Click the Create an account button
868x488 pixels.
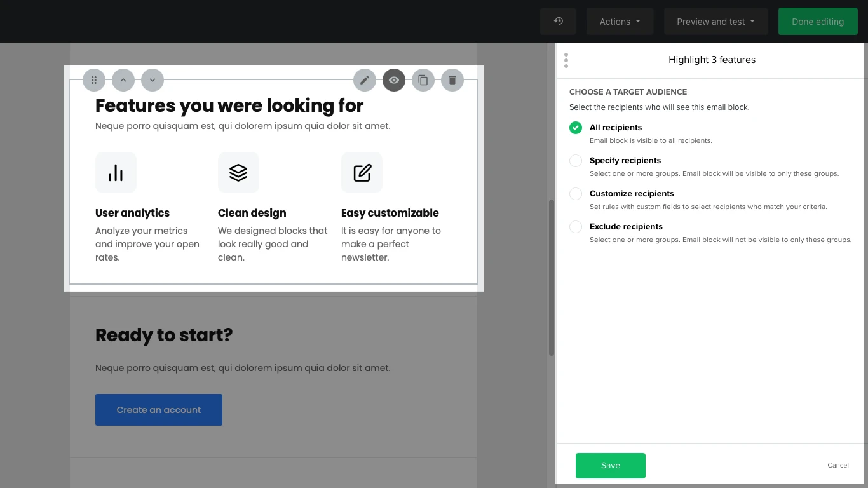159,410
